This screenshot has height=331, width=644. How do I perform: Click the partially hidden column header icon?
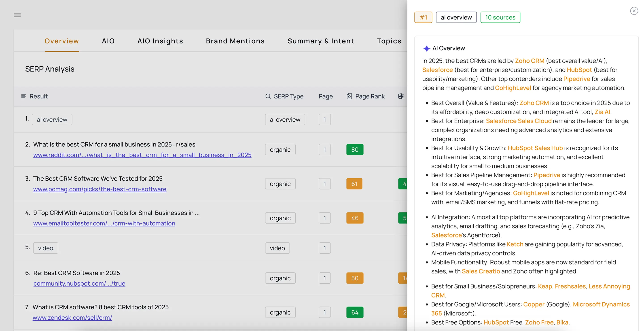click(401, 96)
